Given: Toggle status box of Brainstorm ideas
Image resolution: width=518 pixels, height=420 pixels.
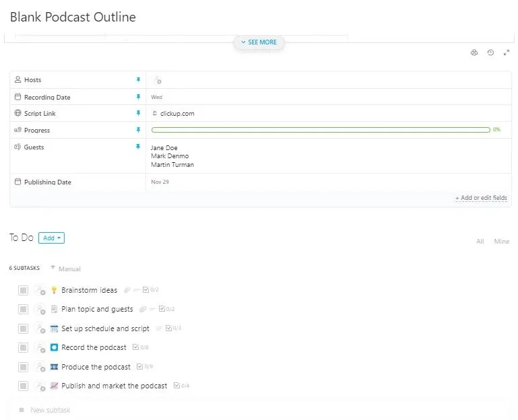Looking at the screenshot, I should pyautogui.click(x=23, y=290).
